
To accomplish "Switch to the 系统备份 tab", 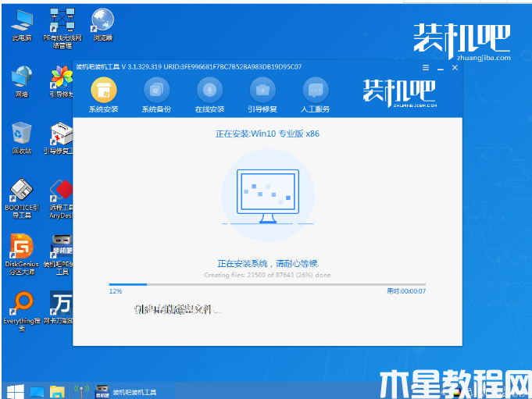I will (x=156, y=95).
